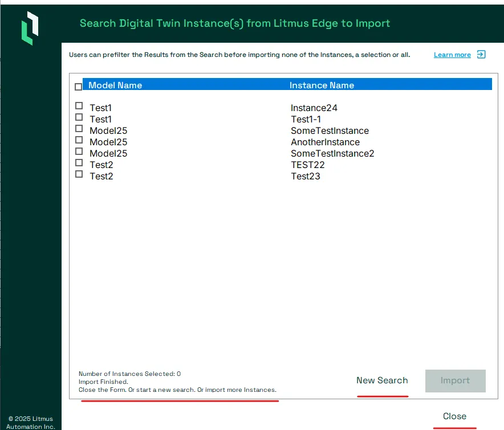Sort by Model Name column header
The height and width of the screenshot is (430, 504).
[115, 85]
